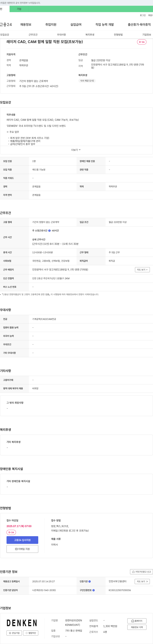Screen dimensions: 153x644
Task: Click the block icon on 열람차단
Action: pyautogui.click(x=26, y=633)
